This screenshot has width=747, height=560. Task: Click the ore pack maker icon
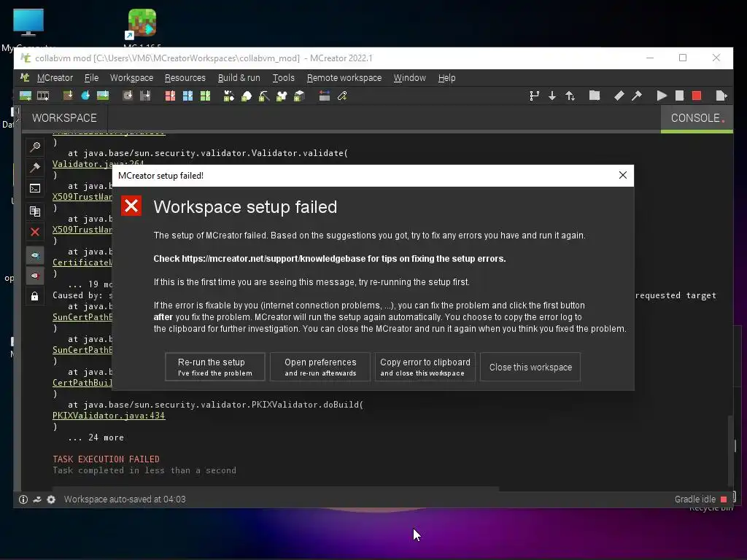pyautogui.click(x=247, y=96)
